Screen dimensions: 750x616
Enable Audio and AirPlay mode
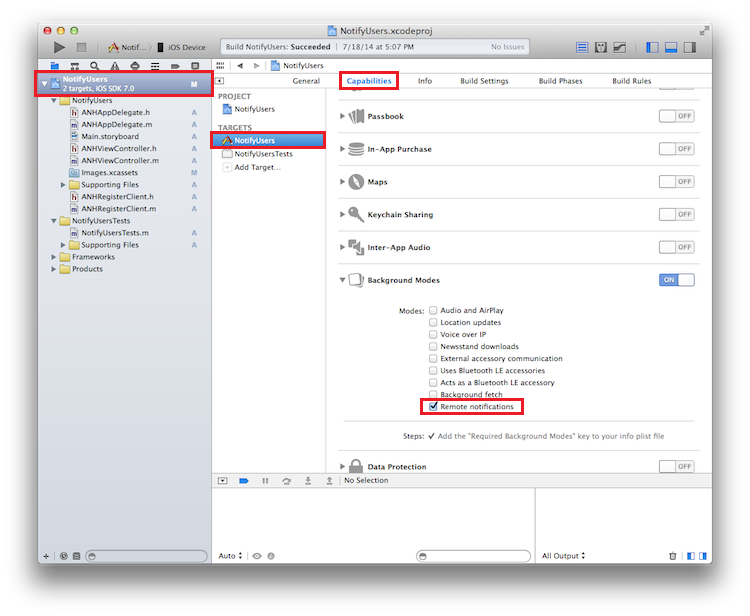tap(433, 310)
